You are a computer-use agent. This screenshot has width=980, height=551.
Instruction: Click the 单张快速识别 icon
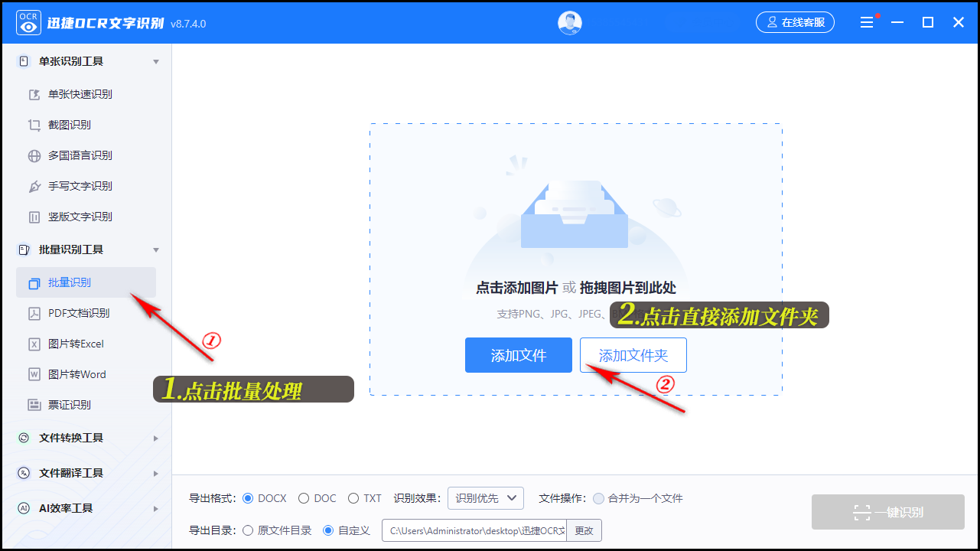[34, 94]
